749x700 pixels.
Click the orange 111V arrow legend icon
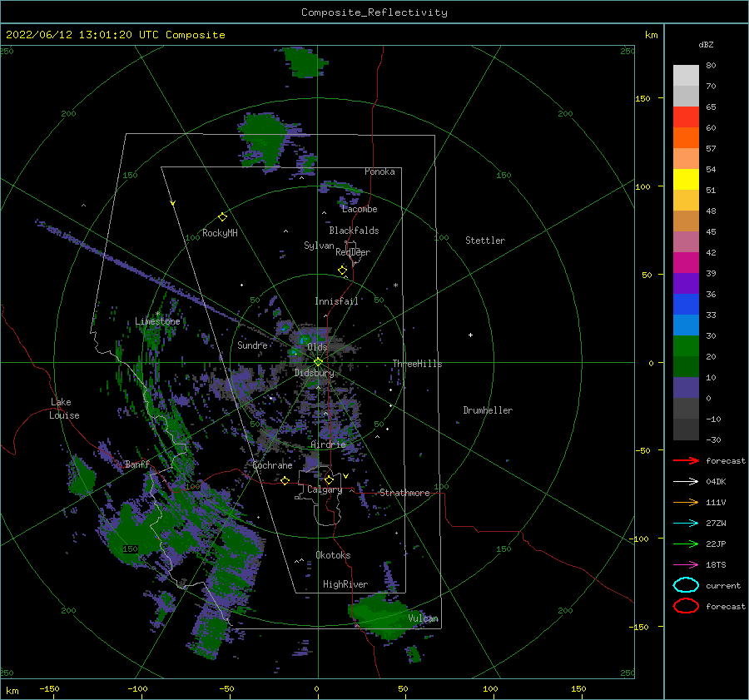686,502
